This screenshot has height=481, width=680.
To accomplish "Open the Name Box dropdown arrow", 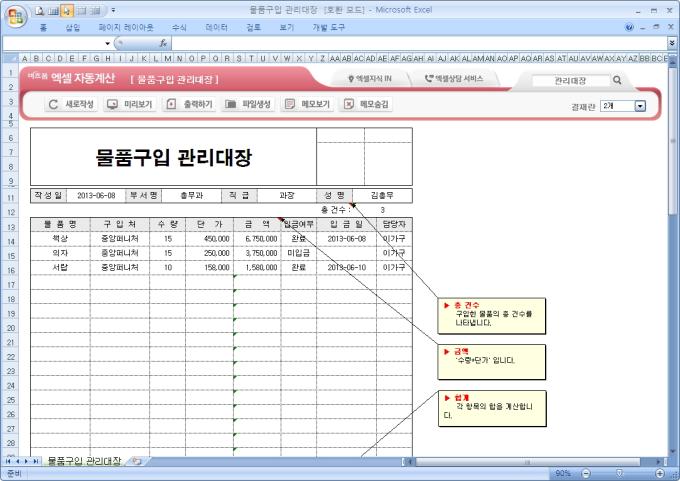I will pyautogui.click(x=108, y=43).
